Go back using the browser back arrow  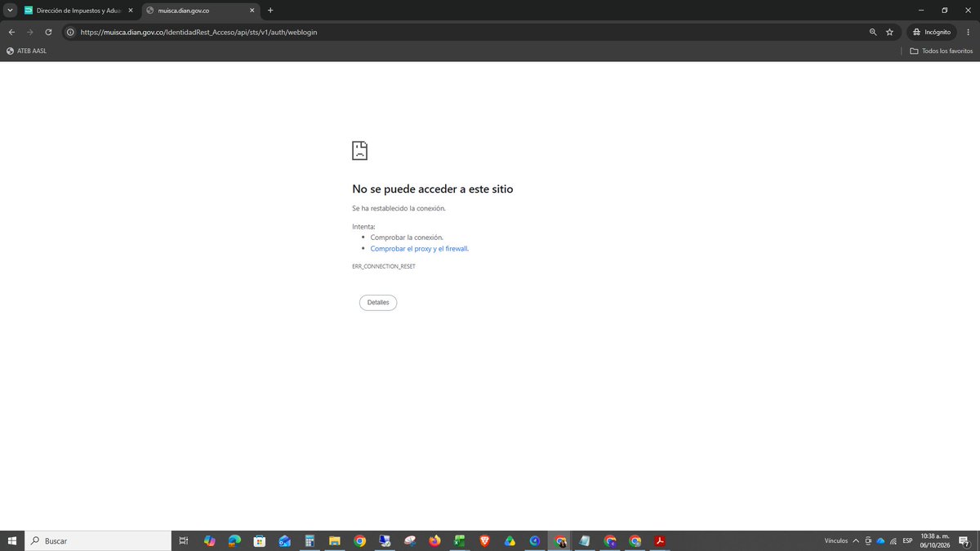(11, 32)
